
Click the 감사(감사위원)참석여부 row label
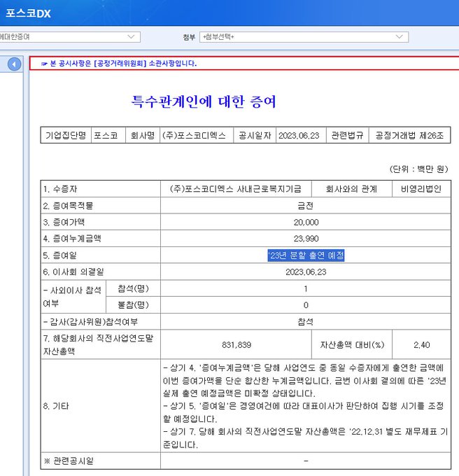(91, 322)
